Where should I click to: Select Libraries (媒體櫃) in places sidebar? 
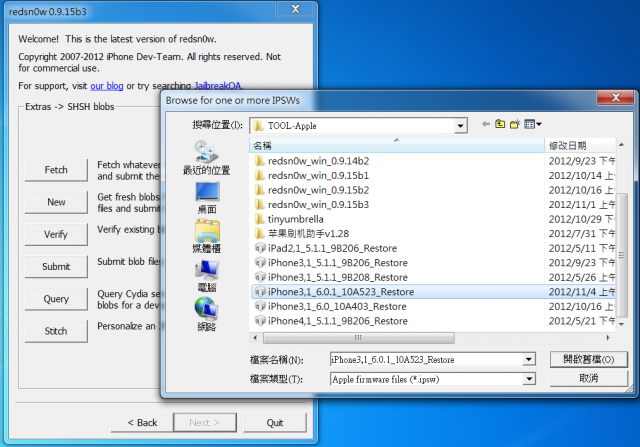207,237
